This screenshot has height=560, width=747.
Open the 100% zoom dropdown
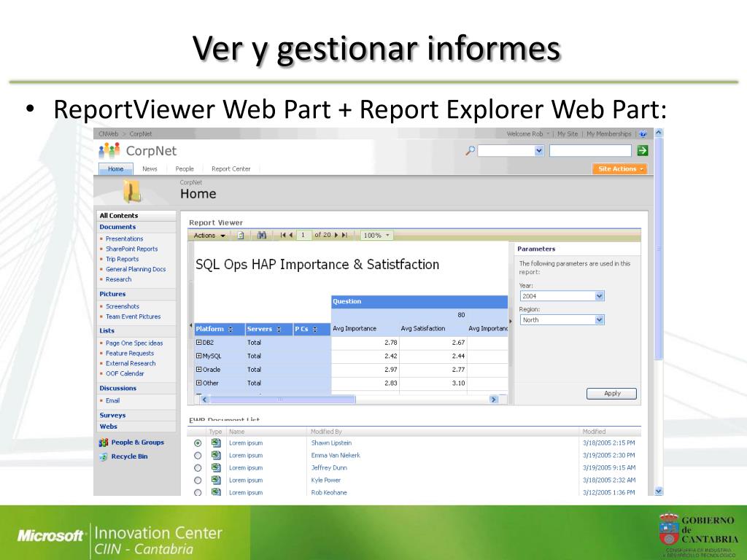pyautogui.click(x=376, y=236)
